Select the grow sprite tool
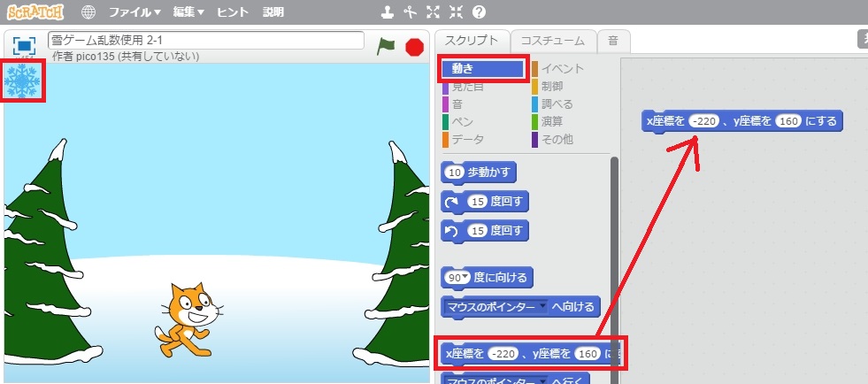 [434, 12]
